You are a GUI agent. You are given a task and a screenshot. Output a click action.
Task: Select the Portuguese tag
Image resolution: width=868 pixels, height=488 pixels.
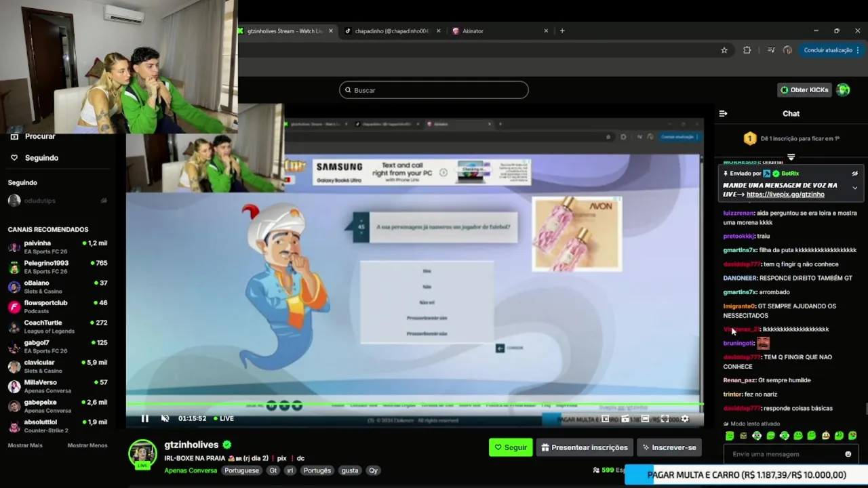pos(241,470)
